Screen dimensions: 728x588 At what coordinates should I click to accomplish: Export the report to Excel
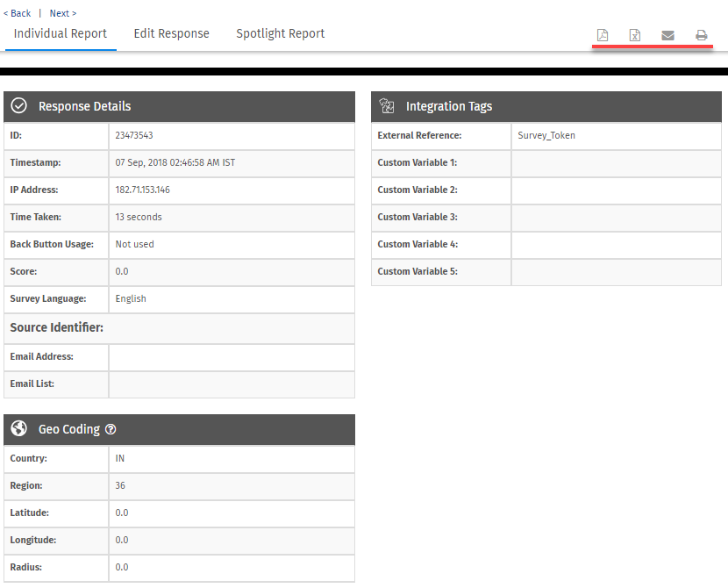pyautogui.click(x=635, y=35)
